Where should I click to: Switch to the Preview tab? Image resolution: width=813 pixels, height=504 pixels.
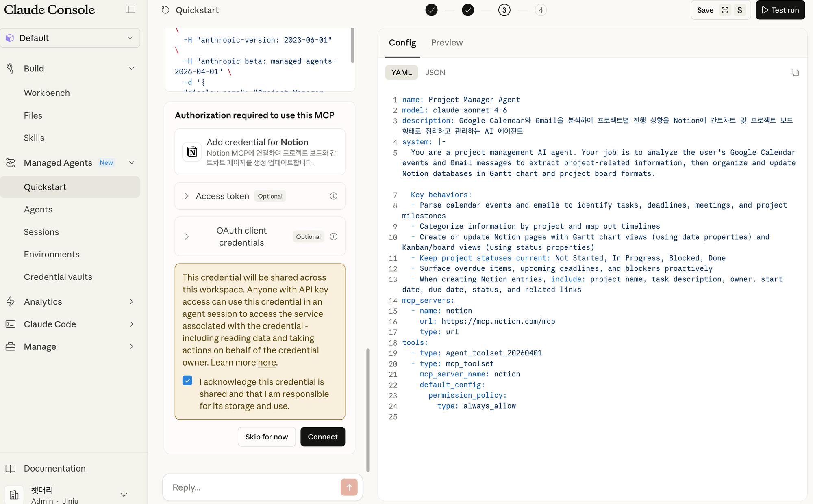[446, 43]
